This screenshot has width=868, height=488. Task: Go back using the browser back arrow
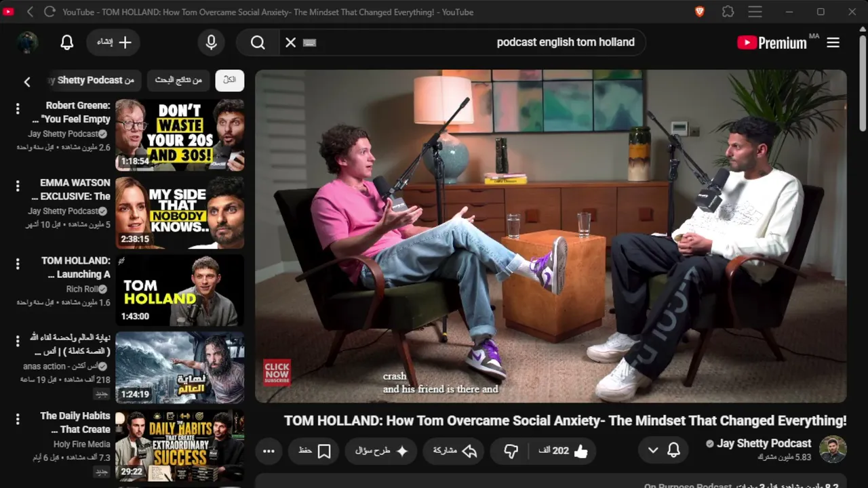pyautogui.click(x=30, y=12)
